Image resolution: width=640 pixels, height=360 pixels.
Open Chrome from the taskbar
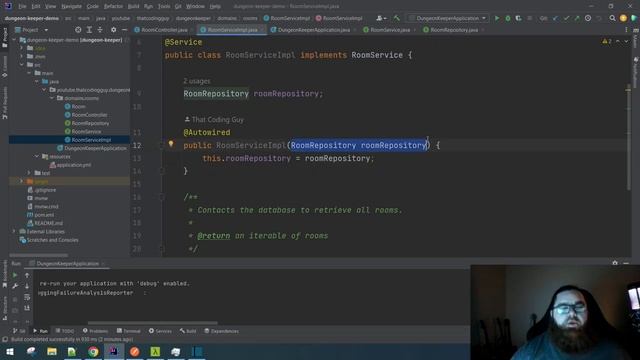93,351
